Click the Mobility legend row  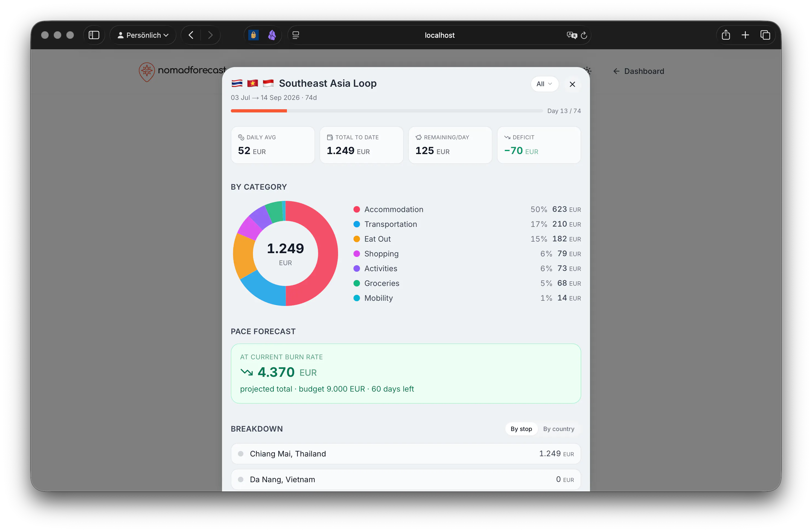click(467, 298)
